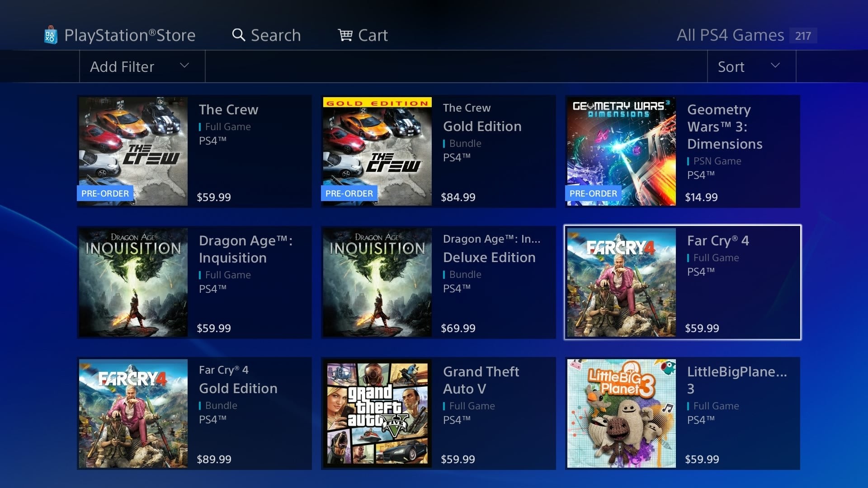Open the Cart via shopping cart icon

click(345, 35)
